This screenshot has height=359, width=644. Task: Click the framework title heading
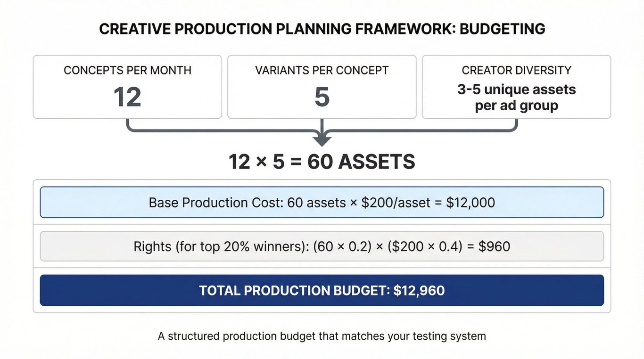pyautogui.click(x=322, y=29)
